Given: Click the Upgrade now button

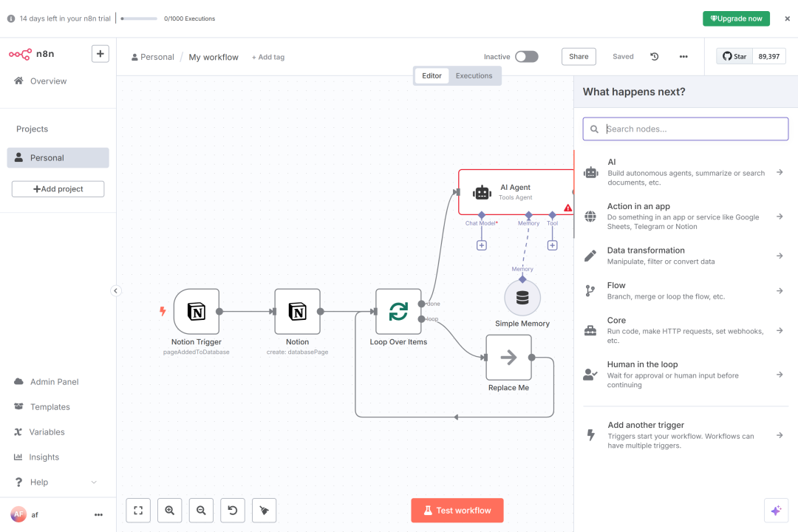Looking at the screenshot, I should point(736,18).
